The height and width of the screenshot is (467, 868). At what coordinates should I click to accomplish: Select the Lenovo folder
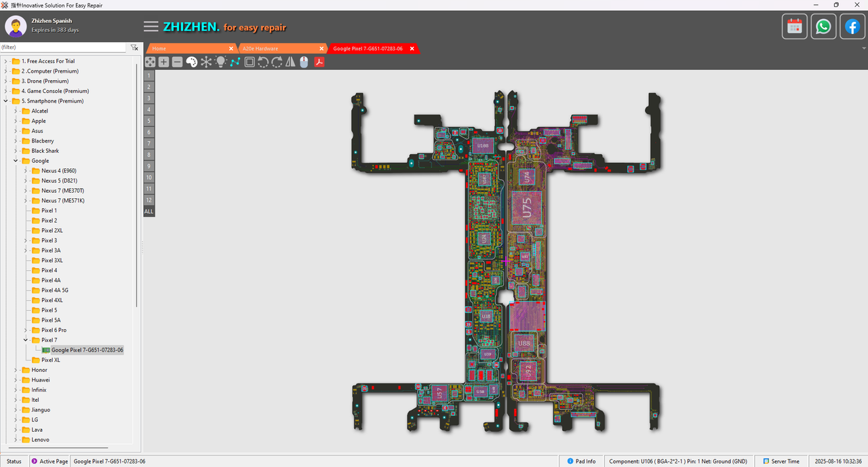(x=40, y=440)
